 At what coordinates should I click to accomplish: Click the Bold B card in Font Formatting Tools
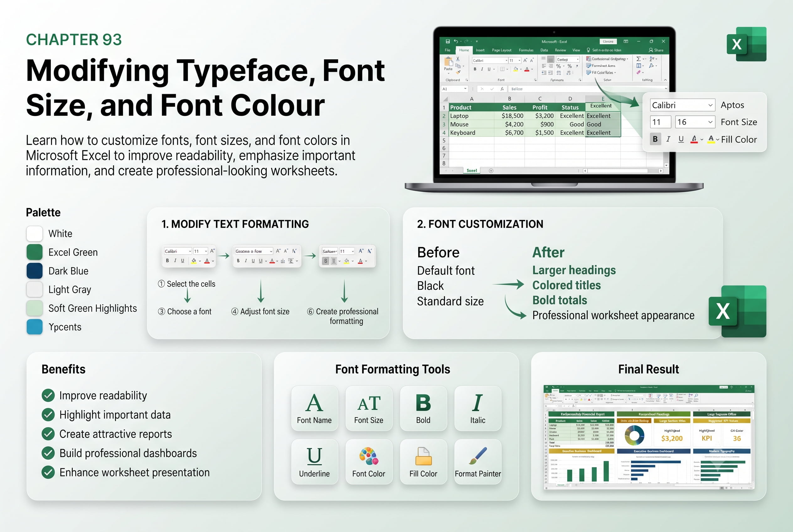423,408
